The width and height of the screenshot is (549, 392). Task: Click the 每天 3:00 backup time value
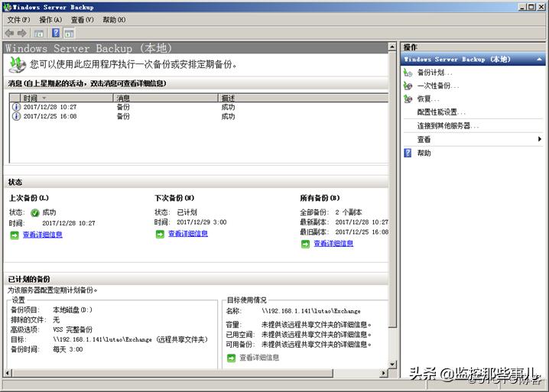click(x=67, y=349)
